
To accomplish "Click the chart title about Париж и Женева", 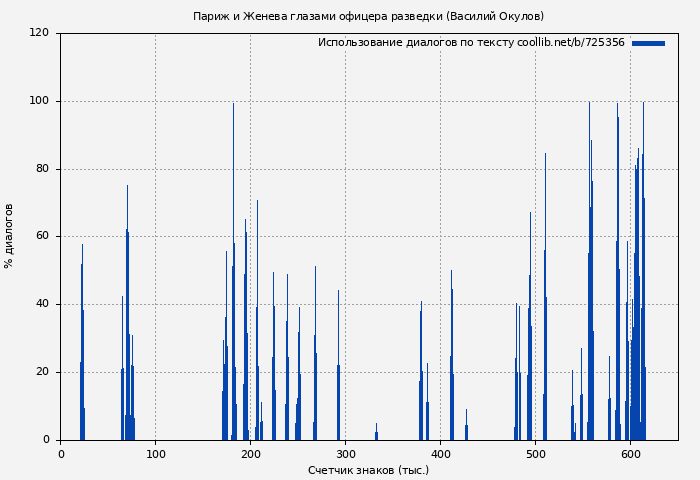I will (x=368, y=16).
